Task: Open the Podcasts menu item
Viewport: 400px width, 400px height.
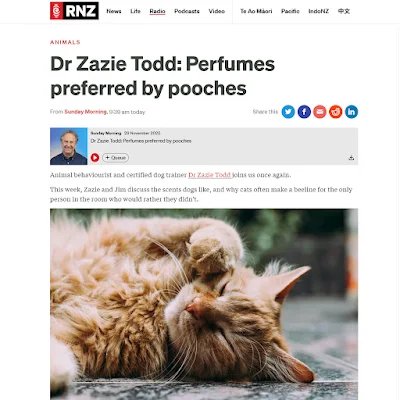Action: [187, 11]
